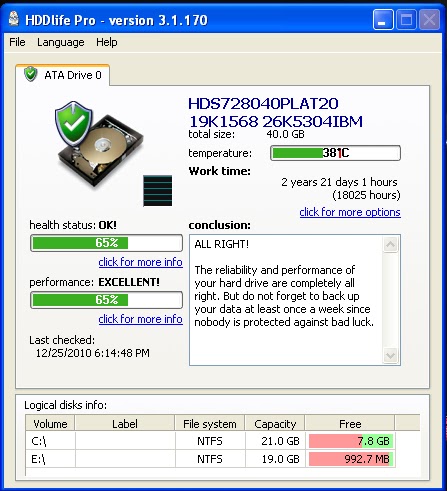Viewport: 447px width, 491px height.
Task: Click the health status OK! label
Action: click(x=107, y=225)
